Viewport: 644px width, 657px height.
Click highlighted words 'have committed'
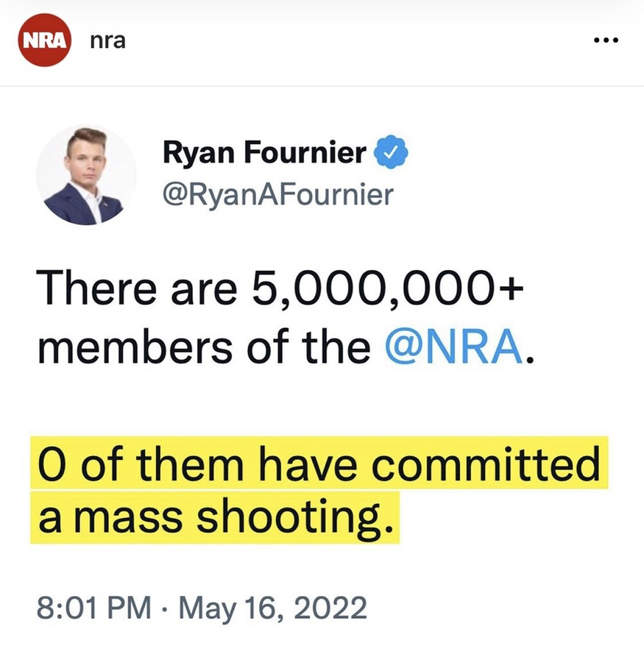(x=429, y=464)
